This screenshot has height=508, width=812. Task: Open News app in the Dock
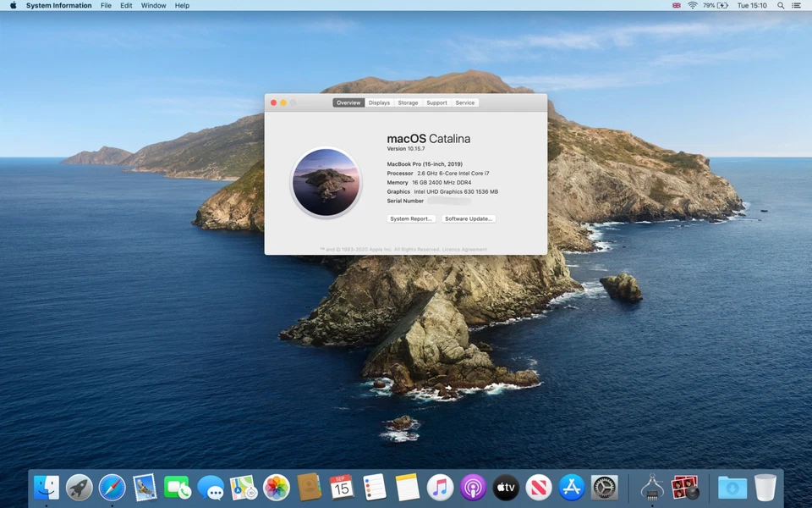tap(539, 488)
